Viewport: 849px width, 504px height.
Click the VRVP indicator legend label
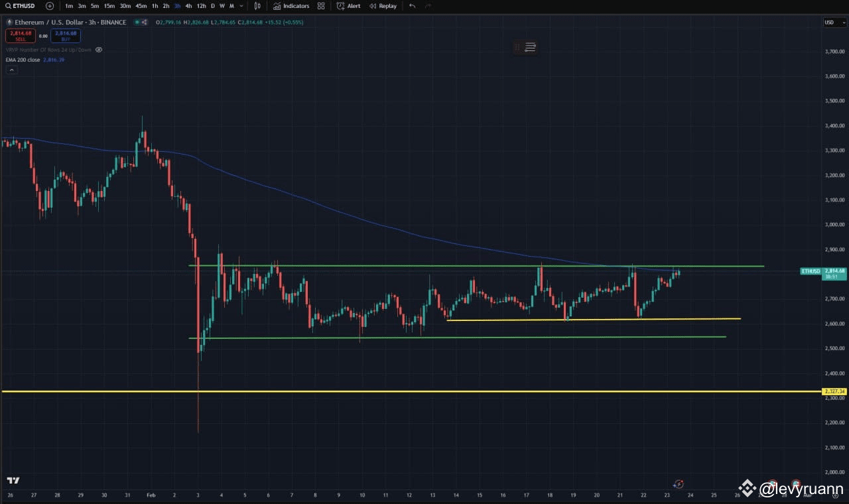(49, 50)
